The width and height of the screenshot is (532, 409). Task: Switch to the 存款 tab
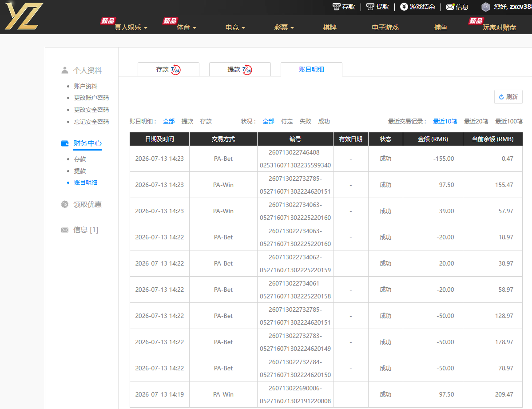[x=168, y=69]
